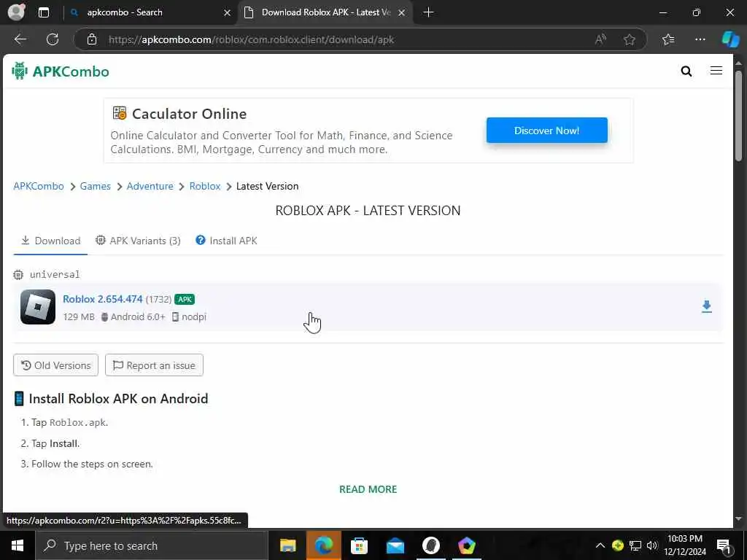
Task: Click the page vertical scrollbar thumb
Action: [738, 116]
